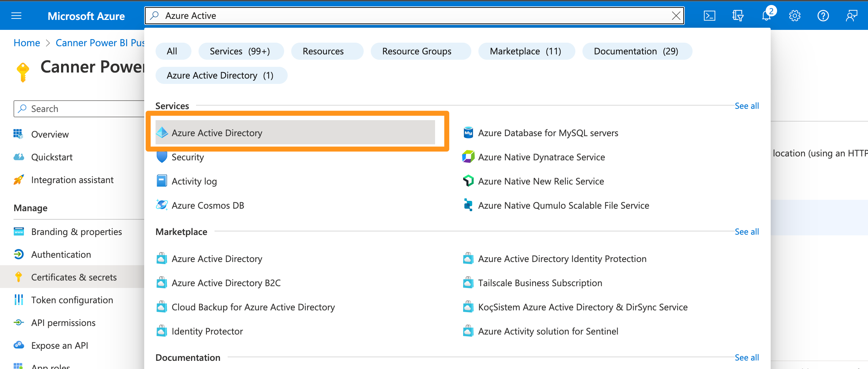The width and height of the screenshot is (868, 369).
Task: Click the Activity log icon
Action: click(162, 181)
